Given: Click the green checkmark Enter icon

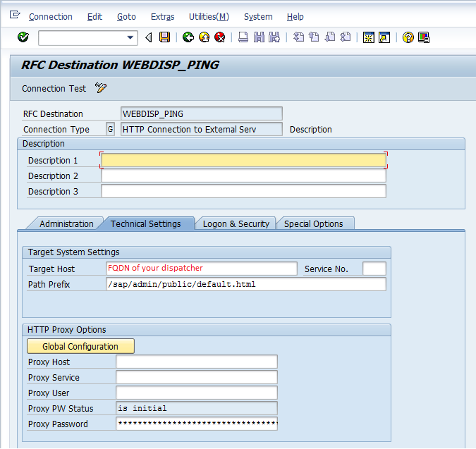Looking at the screenshot, I should click(x=23, y=37).
